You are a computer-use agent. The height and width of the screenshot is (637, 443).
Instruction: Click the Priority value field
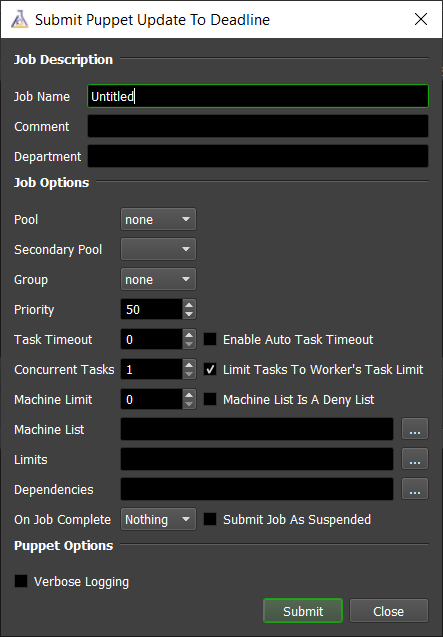pos(152,310)
